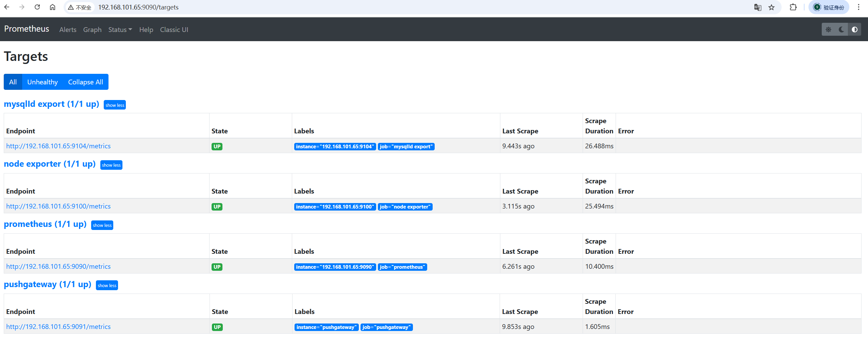The width and height of the screenshot is (868, 348).
Task: Select the All targets filter
Action: [x=13, y=82]
